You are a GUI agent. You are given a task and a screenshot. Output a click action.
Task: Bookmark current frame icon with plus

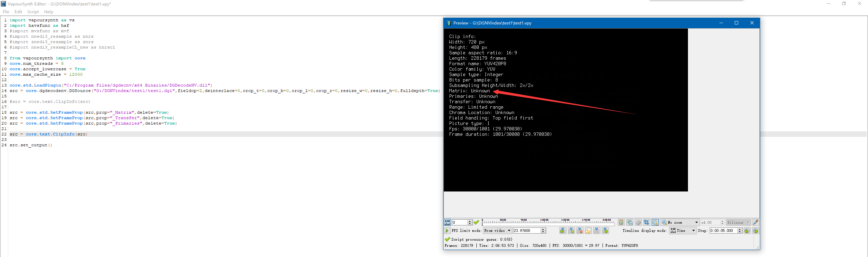pos(571,231)
